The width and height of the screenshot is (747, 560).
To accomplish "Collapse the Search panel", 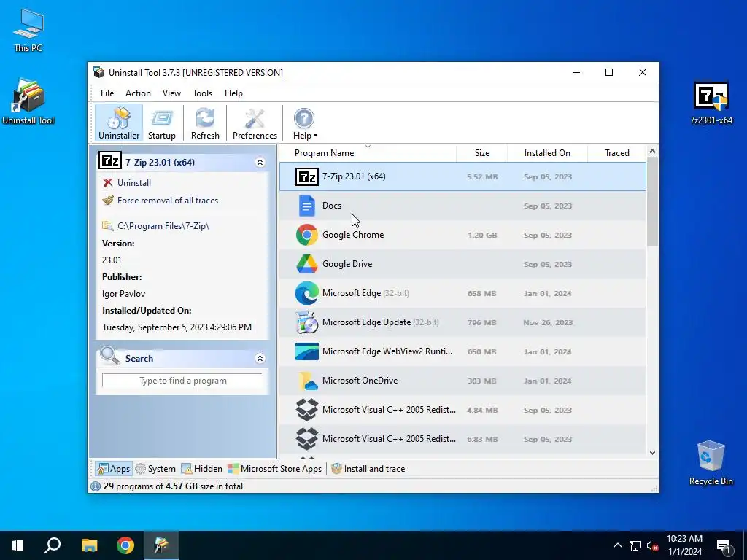I will tap(260, 359).
